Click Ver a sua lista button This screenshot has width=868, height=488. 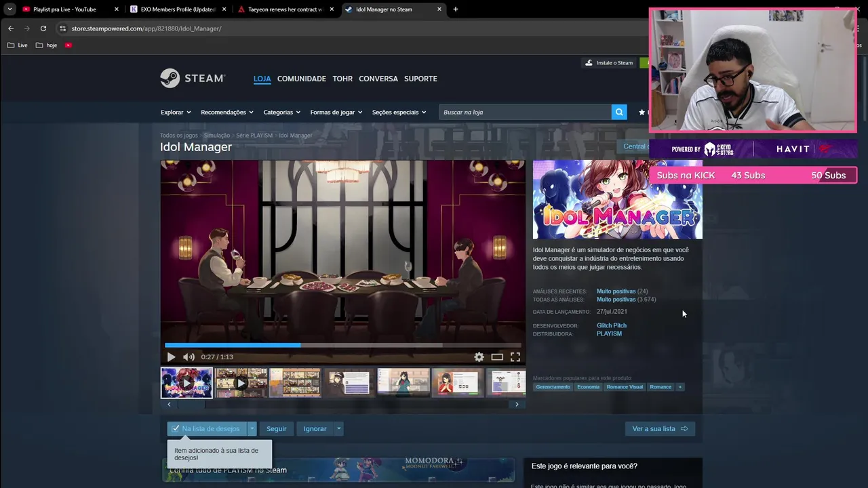(660, 428)
